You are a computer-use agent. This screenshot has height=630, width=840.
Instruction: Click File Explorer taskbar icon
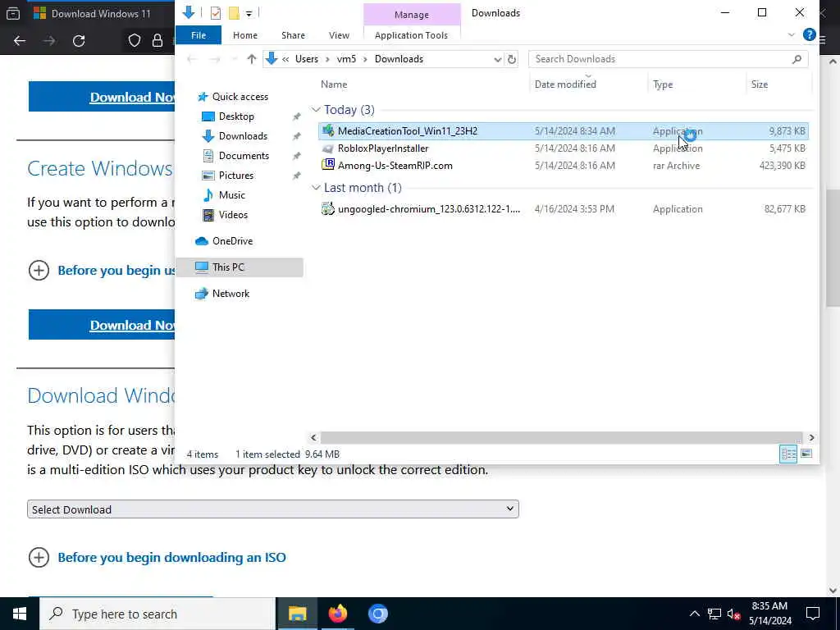click(297, 614)
